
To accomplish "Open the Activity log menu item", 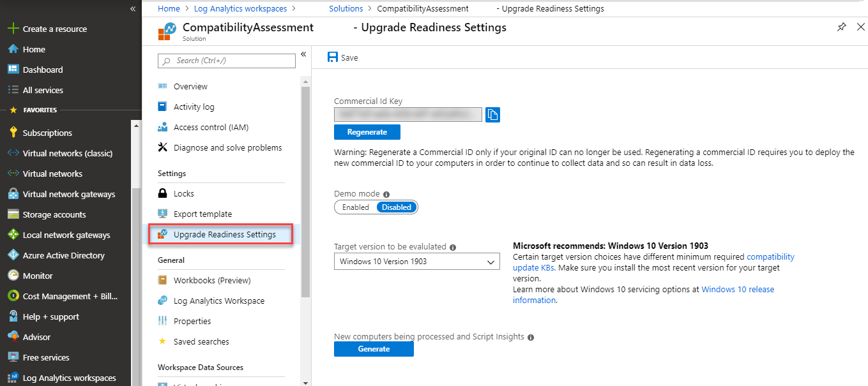I will click(x=194, y=107).
